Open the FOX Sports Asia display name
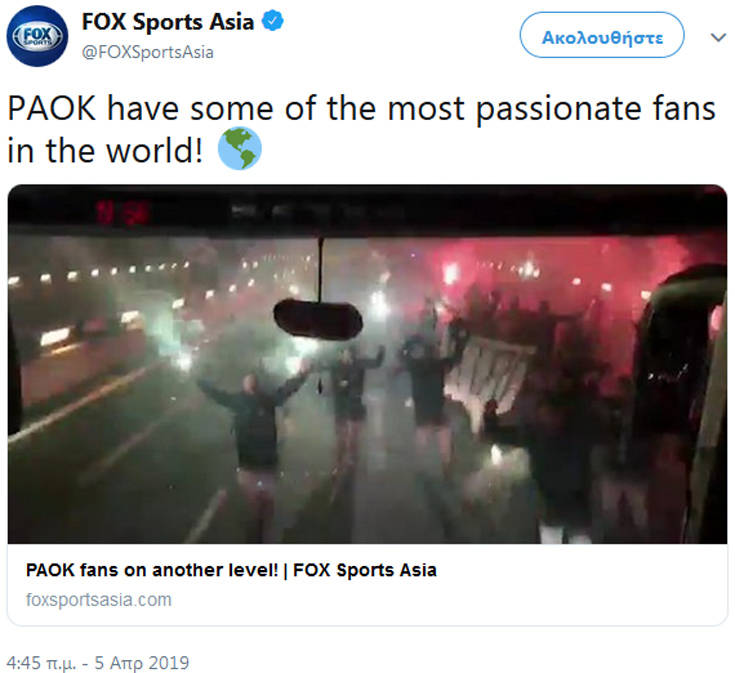 168,22
